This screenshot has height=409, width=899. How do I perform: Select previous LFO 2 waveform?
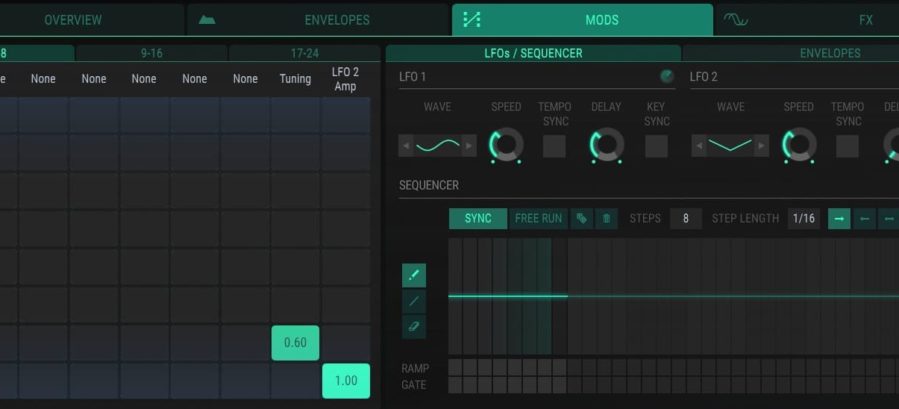(x=698, y=146)
